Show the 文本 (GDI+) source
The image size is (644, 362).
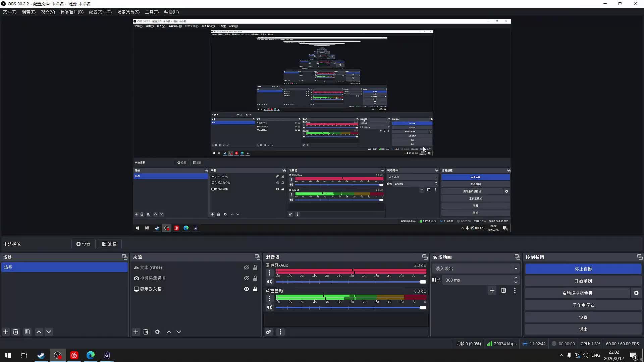point(247,267)
